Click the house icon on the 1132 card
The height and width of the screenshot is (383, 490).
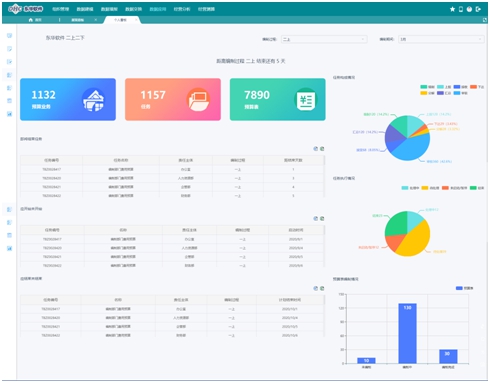94,99
